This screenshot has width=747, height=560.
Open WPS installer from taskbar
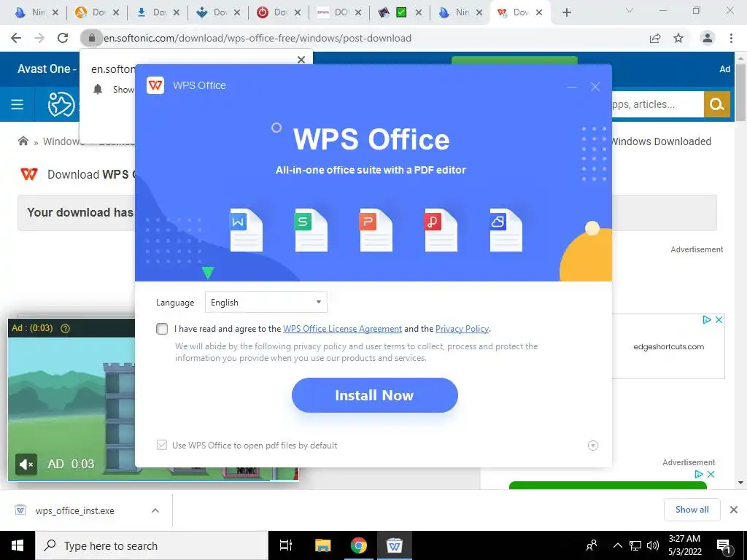[x=395, y=545]
